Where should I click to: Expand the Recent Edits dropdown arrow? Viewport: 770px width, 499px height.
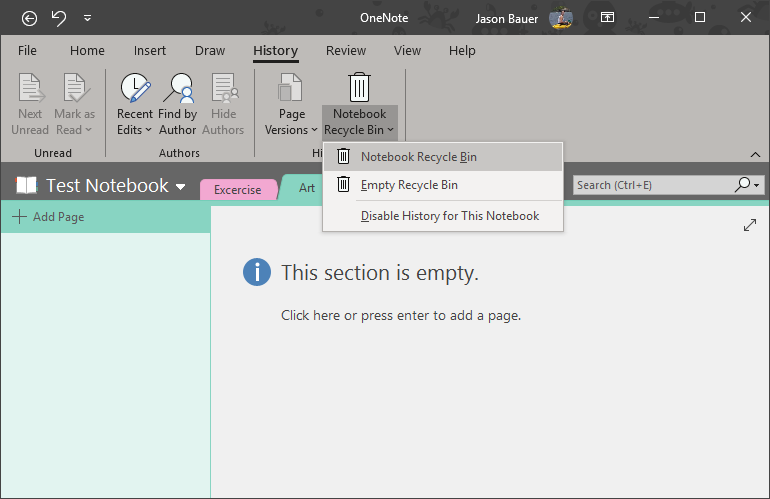[x=148, y=130]
